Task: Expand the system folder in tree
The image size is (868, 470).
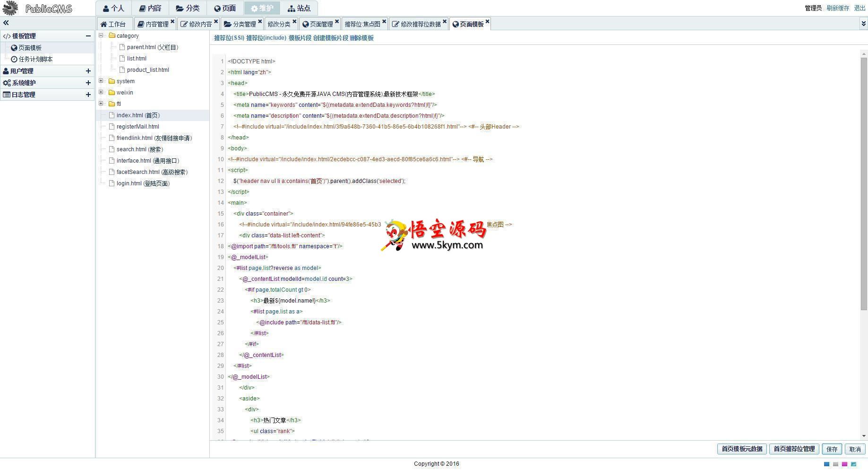Action: [x=101, y=81]
